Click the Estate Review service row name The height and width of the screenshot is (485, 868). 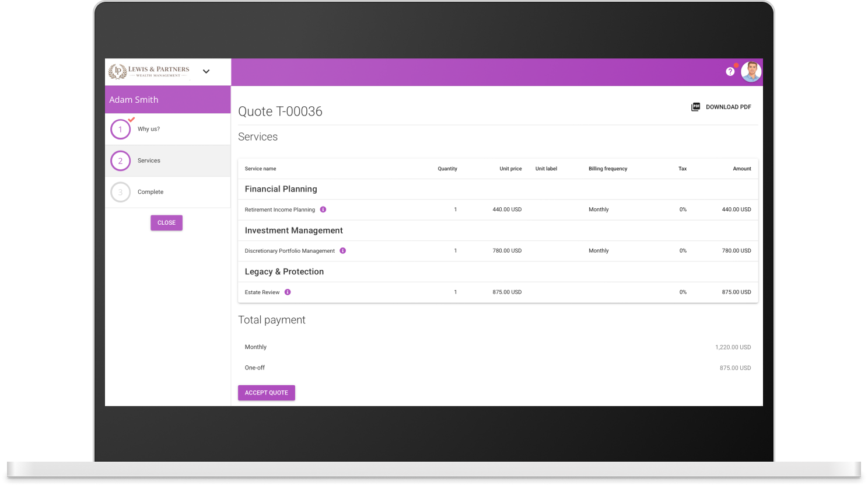262,292
